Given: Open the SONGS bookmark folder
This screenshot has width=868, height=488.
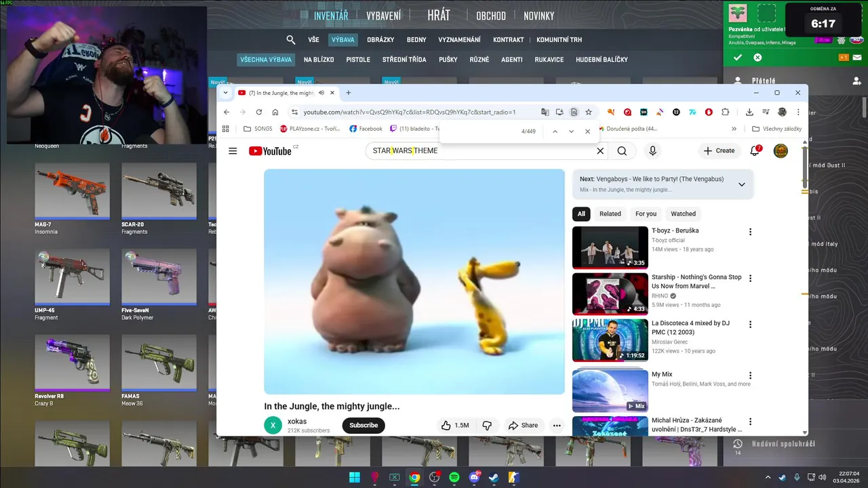Looking at the screenshot, I should [x=257, y=129].
